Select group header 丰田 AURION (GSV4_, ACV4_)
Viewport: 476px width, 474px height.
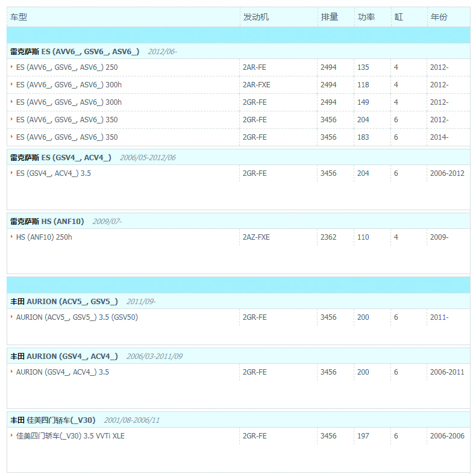coord(64,357)
